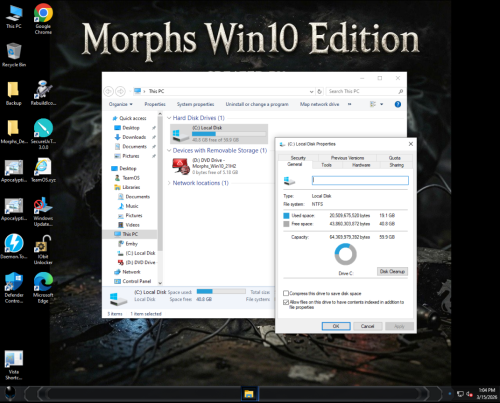Switch to the Previous Versions tab

pos(347,158)
